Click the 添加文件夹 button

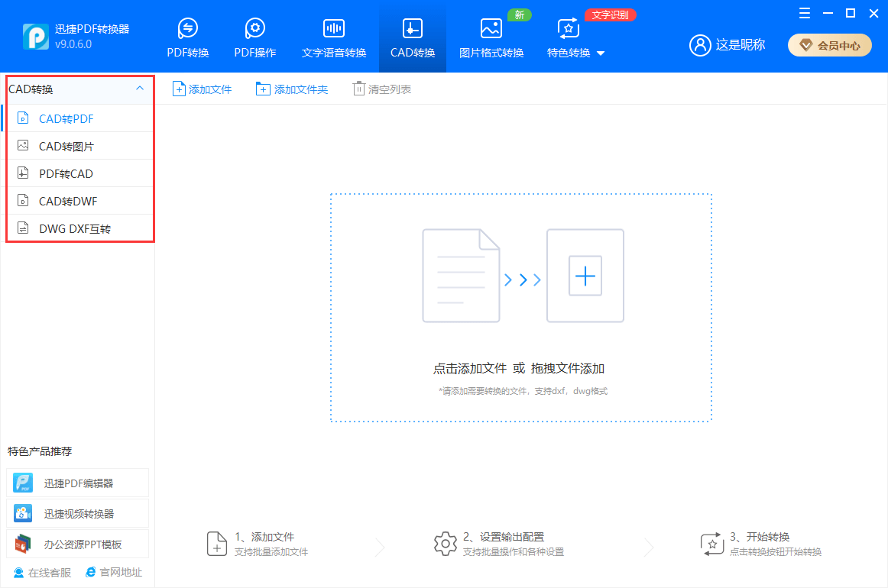coord(292,89)
